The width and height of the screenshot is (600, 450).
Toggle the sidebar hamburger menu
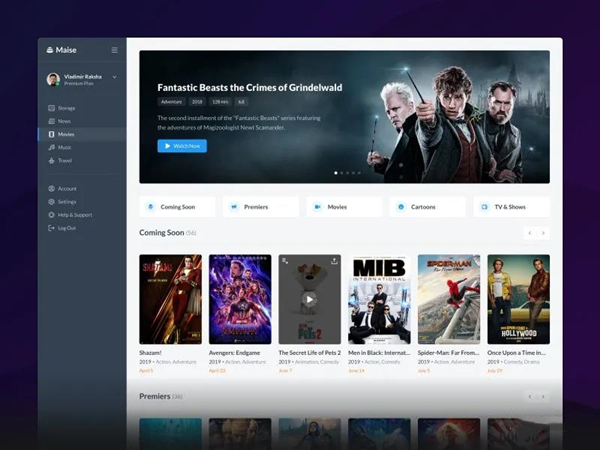tap(114, 50)
